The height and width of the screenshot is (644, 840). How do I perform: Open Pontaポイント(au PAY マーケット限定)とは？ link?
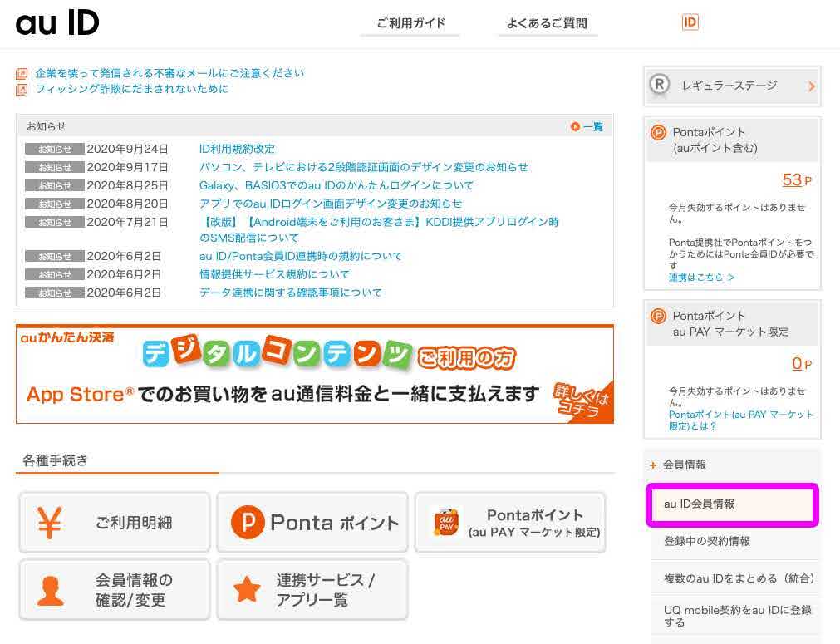pos(741,420)
